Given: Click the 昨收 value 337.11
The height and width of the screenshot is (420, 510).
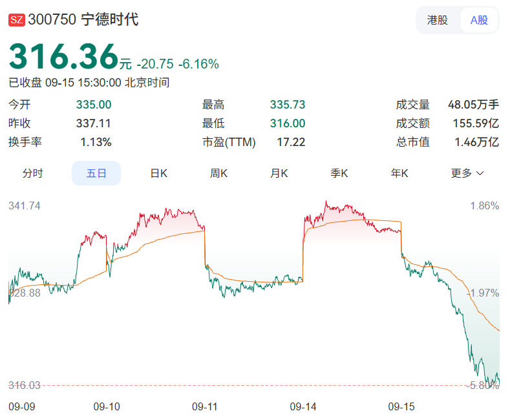Looking at the screenshot, I should click(94, 123).
